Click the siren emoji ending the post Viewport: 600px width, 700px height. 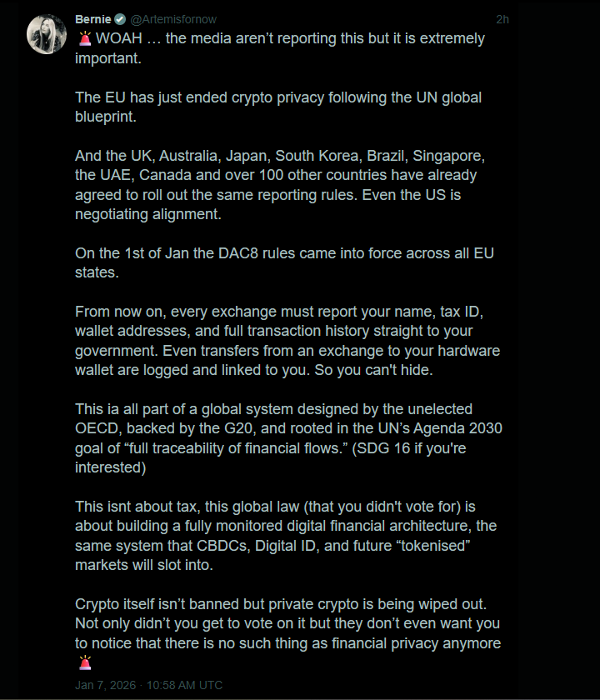coord(84,662)
